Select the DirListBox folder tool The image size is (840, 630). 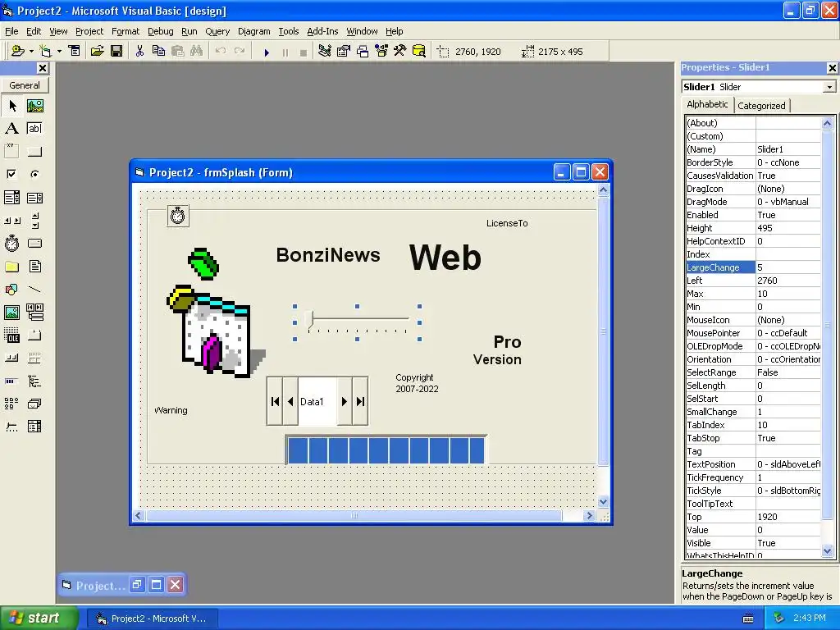pyautogui.click(x=12, y=267)
